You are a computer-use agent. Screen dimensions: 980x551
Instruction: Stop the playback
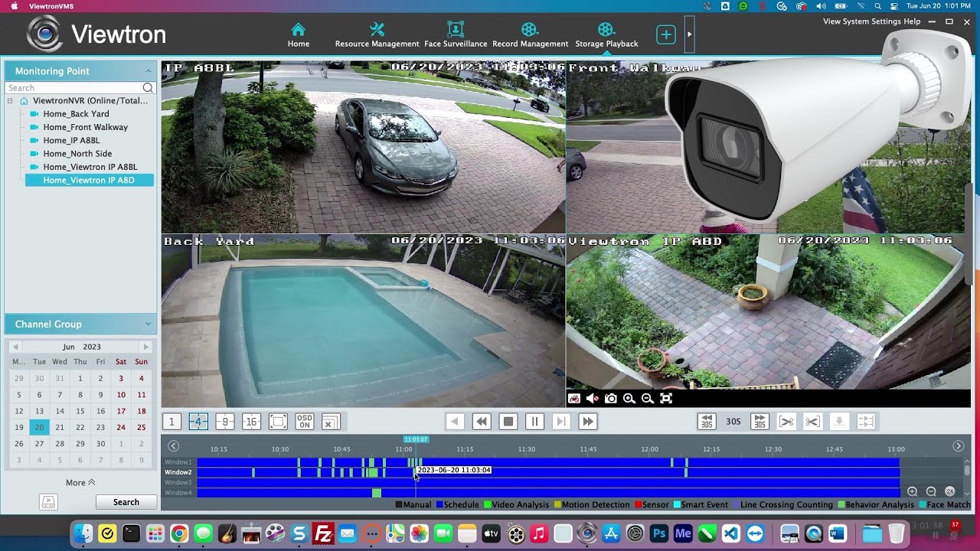[x=508, y=422]
